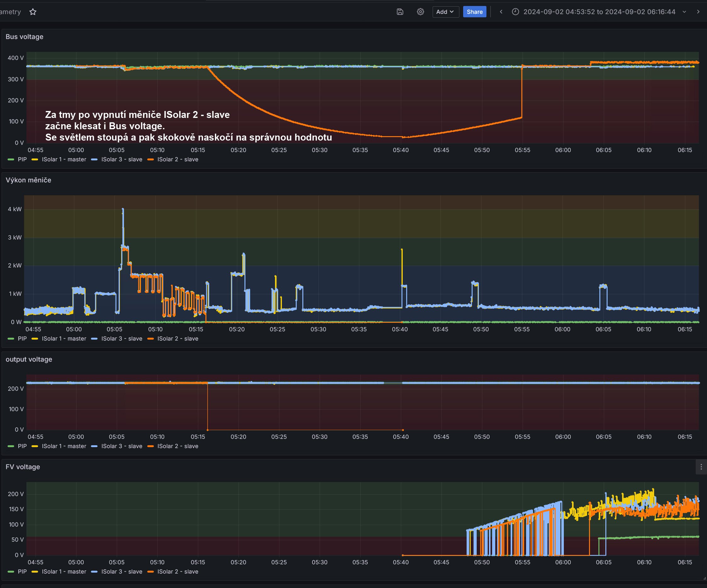Toggle PIP series in Bus voltage legend

click(22, 159)
